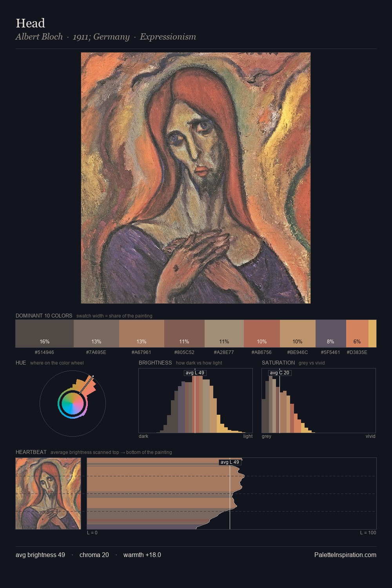
Task: Click the hex label #A67961
Action: point(141,352)
